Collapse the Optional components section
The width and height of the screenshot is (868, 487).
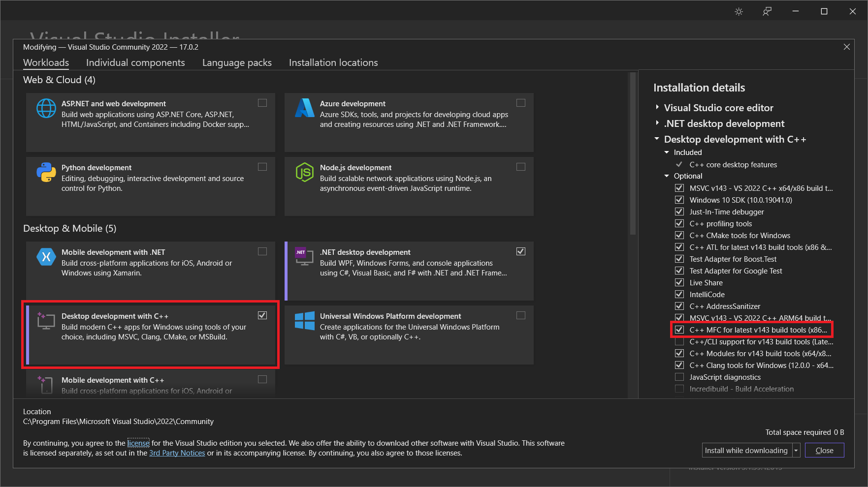[667, 176]
